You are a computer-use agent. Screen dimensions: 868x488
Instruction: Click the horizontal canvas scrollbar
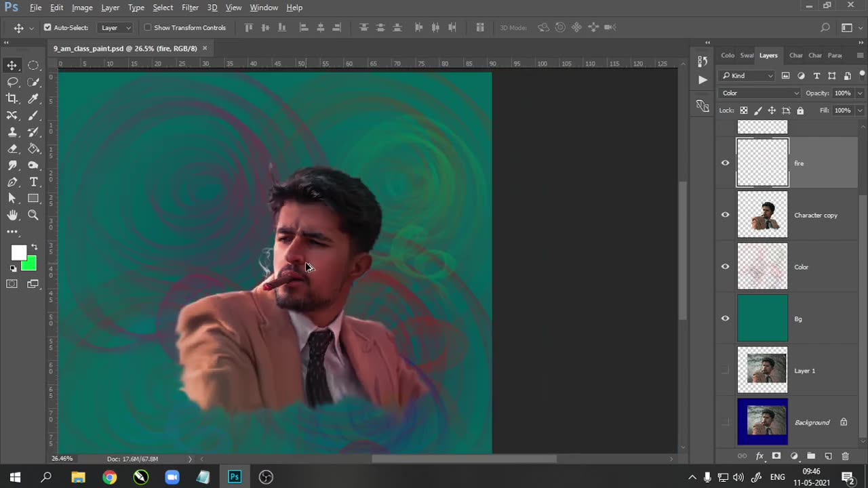click(464, 459)
